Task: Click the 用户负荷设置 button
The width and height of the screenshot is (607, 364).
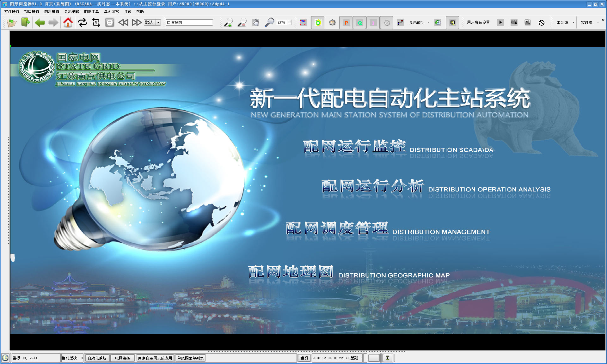Action: pyautogui.click(x=478, y=22)
